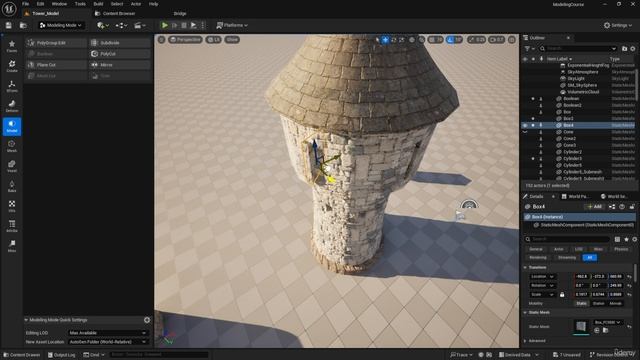Open the Favorites tool category
Screen dimensions: 640x360
(x=12, y=46)
